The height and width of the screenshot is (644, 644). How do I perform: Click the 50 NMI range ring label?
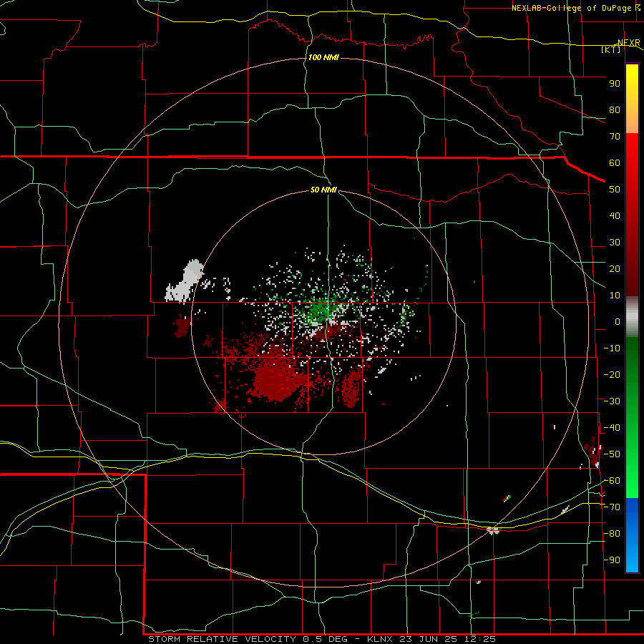pyautogui.click(x=323, y=190)
